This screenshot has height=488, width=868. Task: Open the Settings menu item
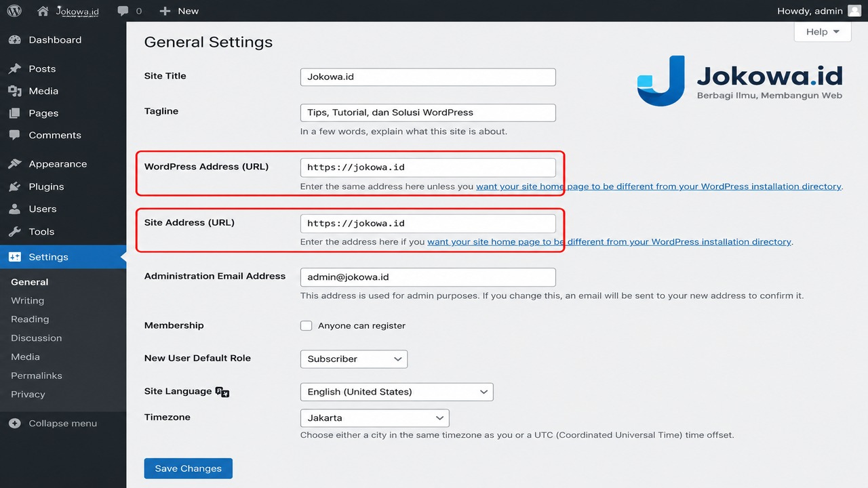coord(63,257)
